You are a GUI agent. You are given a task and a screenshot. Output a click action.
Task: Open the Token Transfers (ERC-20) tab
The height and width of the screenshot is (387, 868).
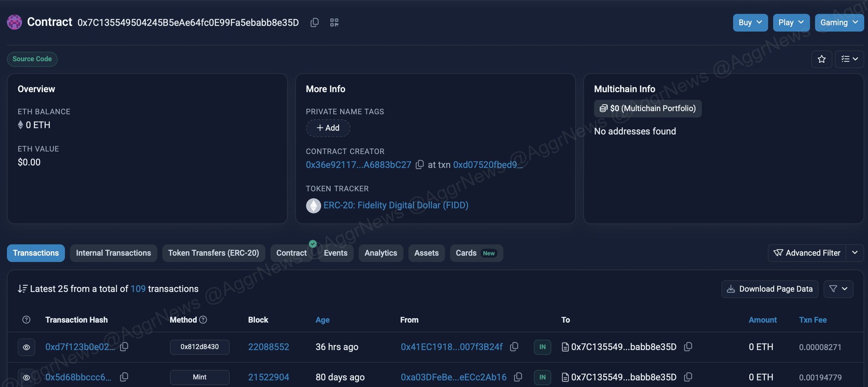tap(213, 253)
